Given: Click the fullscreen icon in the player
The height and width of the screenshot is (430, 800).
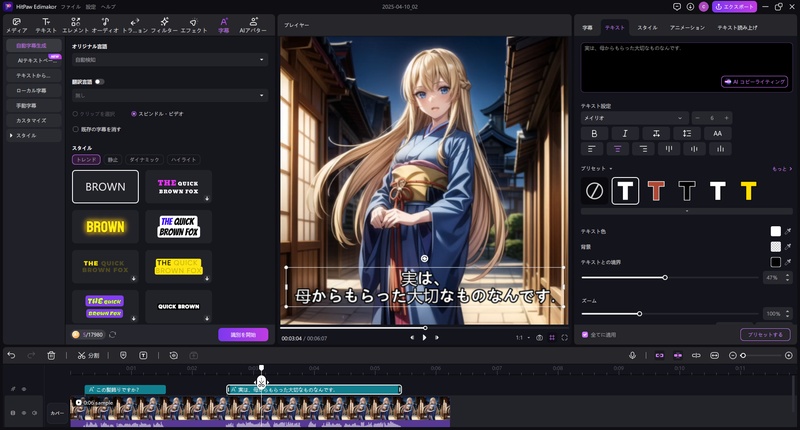Looking at the screenshot, I should point(564,338).
